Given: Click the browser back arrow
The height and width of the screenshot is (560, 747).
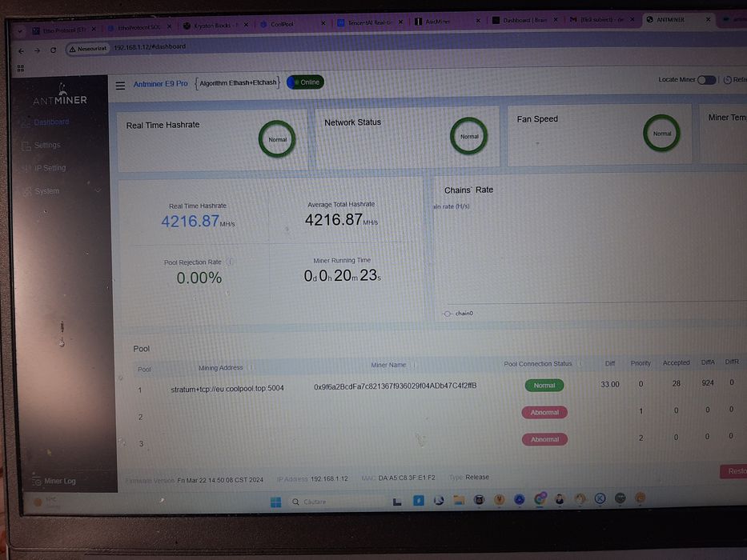Looking at the screenshot, I should tap(21, 50).
